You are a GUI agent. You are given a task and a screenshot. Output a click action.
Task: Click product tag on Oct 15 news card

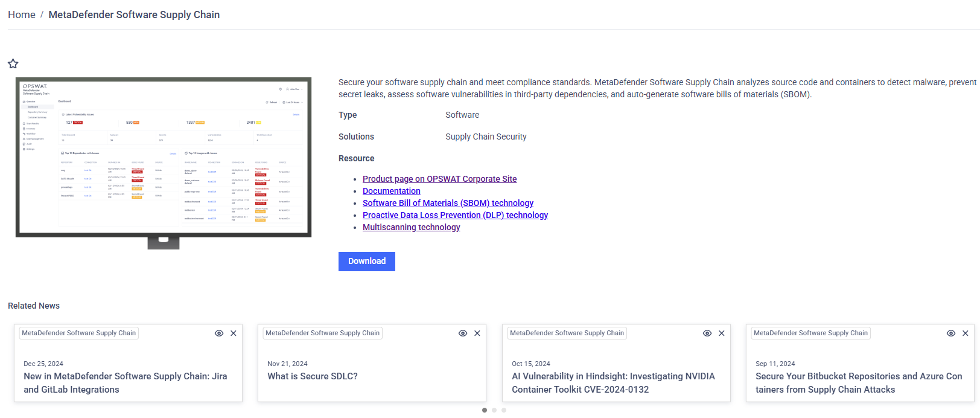567,333
